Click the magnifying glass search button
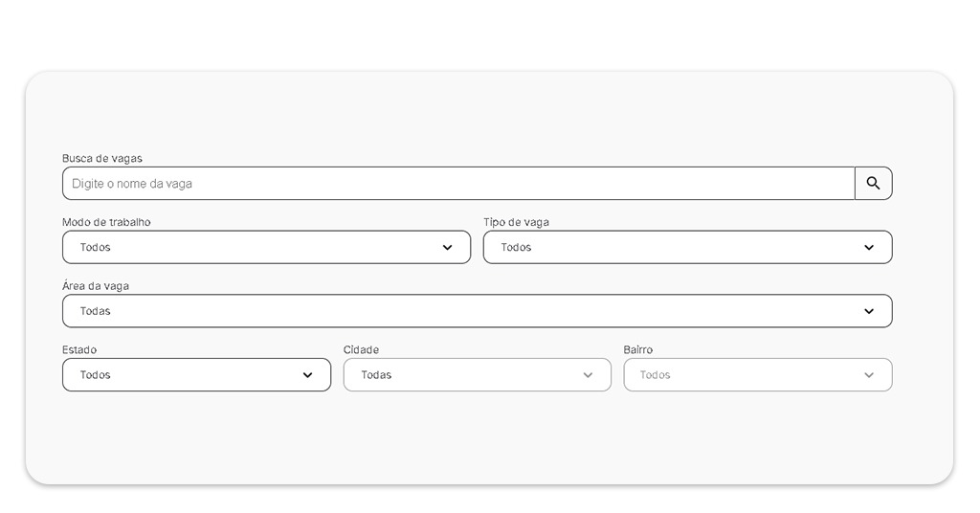The image size is (980, 513). click(873, 183)
